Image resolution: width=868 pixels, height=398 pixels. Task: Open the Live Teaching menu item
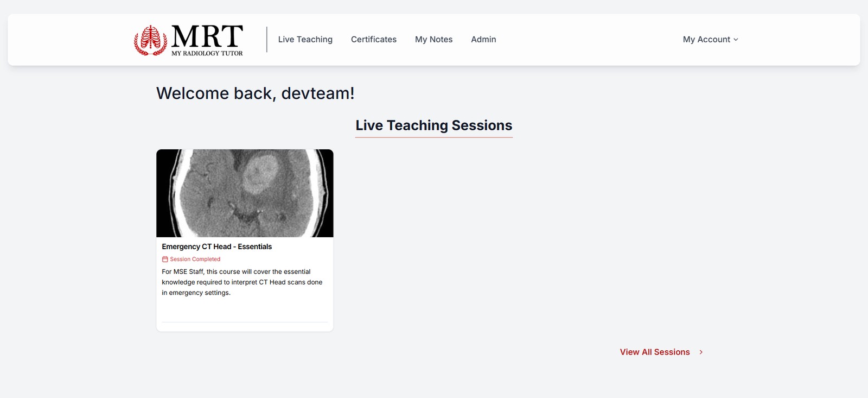click(x=305, y=40)
